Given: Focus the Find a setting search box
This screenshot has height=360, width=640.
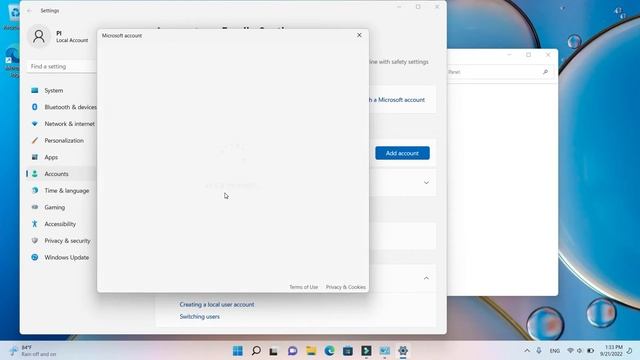Looking at the screenshot, I should pyautogui.click(x=62, y=67).
